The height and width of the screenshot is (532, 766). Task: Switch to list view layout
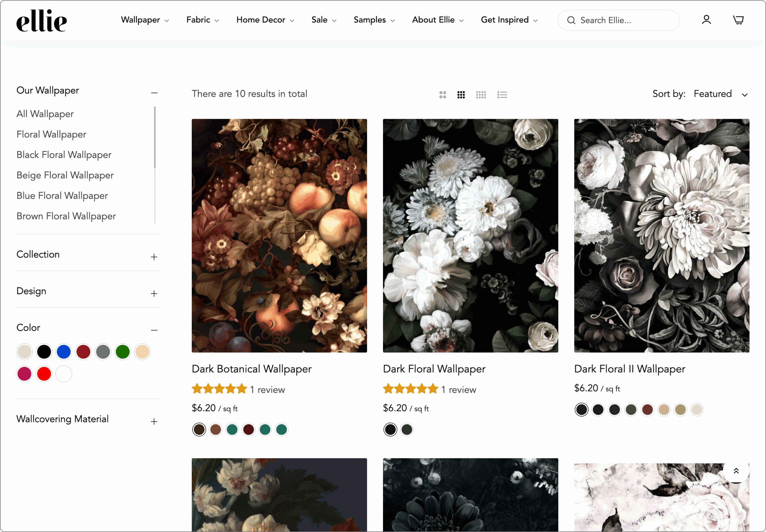click(502, 95)
